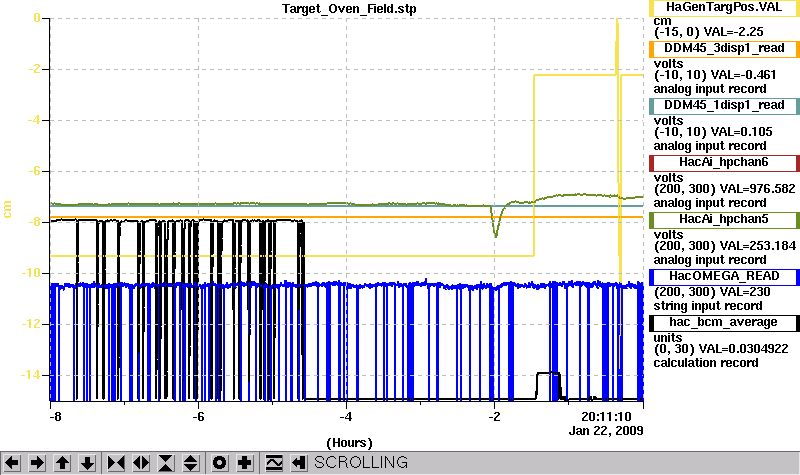Click 'volts' label under HacAi_hpchan5
800x475 pixels.
click(x=668, y=235)
